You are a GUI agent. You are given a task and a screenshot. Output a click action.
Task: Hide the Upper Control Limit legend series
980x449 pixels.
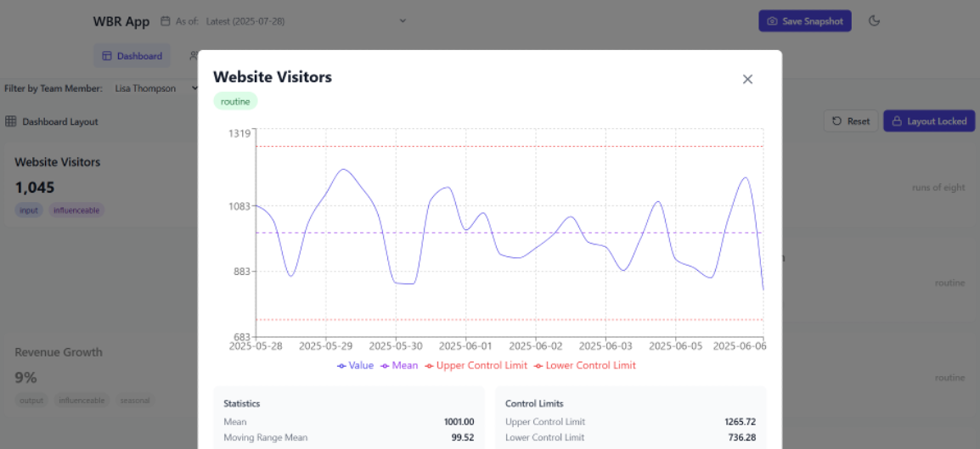coord(475,366)
